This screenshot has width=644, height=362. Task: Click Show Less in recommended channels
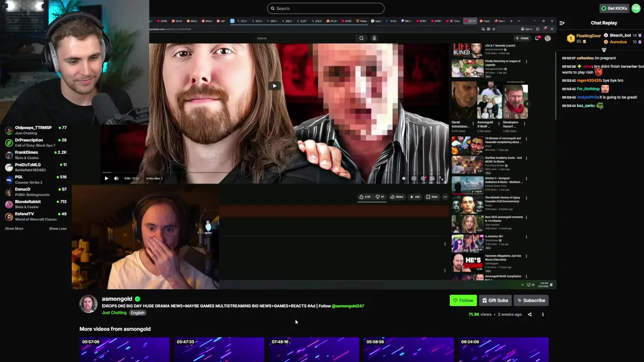57,228
